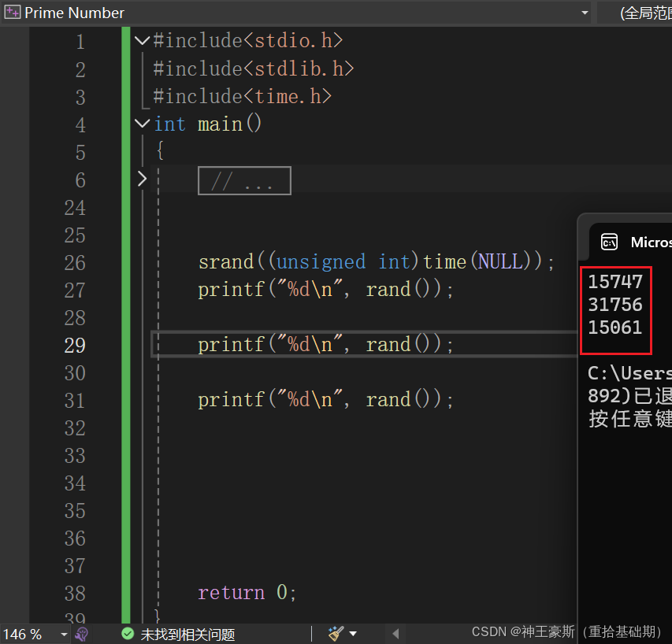Collapse the main function at line 4
This screenshot has width=672, height=644.
pyautogui.click(x=142, y=124)
